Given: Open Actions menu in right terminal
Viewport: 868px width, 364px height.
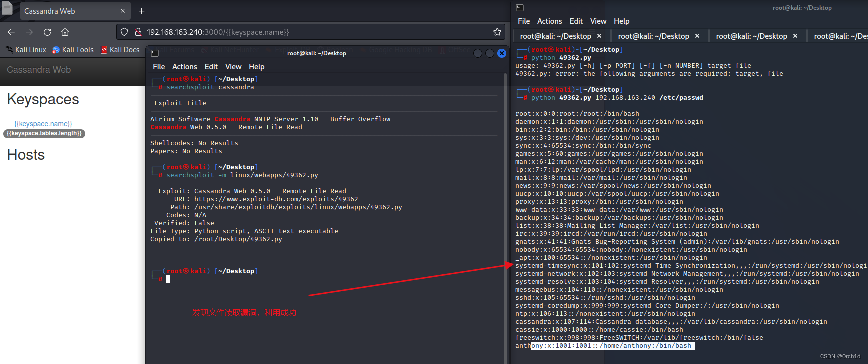Looking at the screenshot, I should (550, 21).
